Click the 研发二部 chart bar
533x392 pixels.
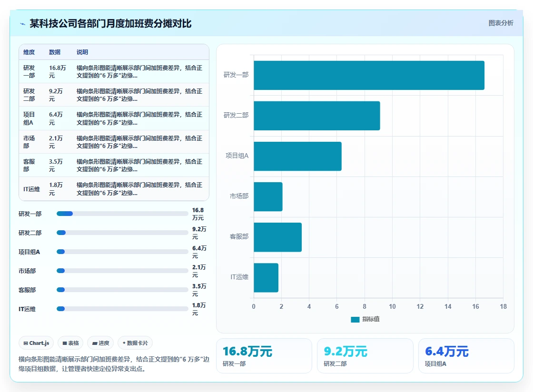pyautogui.click(x=317, y=116)
